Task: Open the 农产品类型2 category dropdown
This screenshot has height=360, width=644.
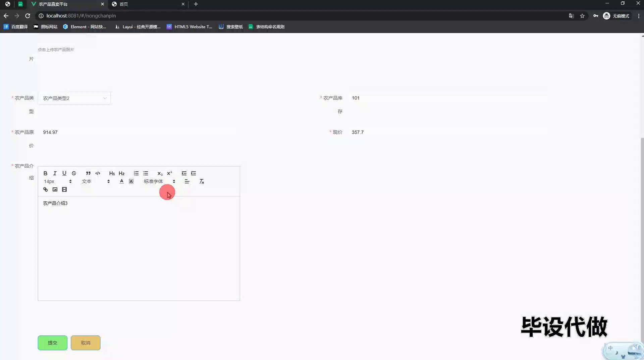Action: 74,98
